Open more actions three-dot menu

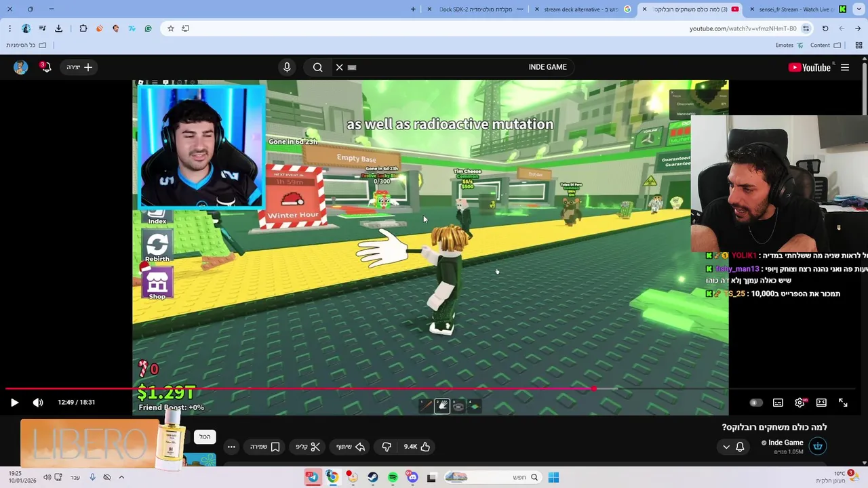pyautogui.click(x=231, y=447)
